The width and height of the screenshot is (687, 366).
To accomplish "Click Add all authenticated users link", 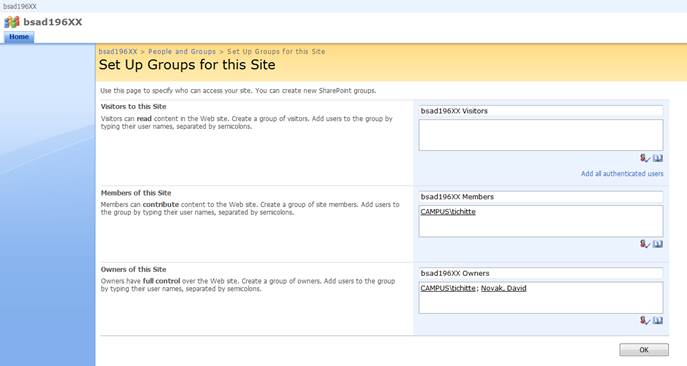I will pos(622,174).
